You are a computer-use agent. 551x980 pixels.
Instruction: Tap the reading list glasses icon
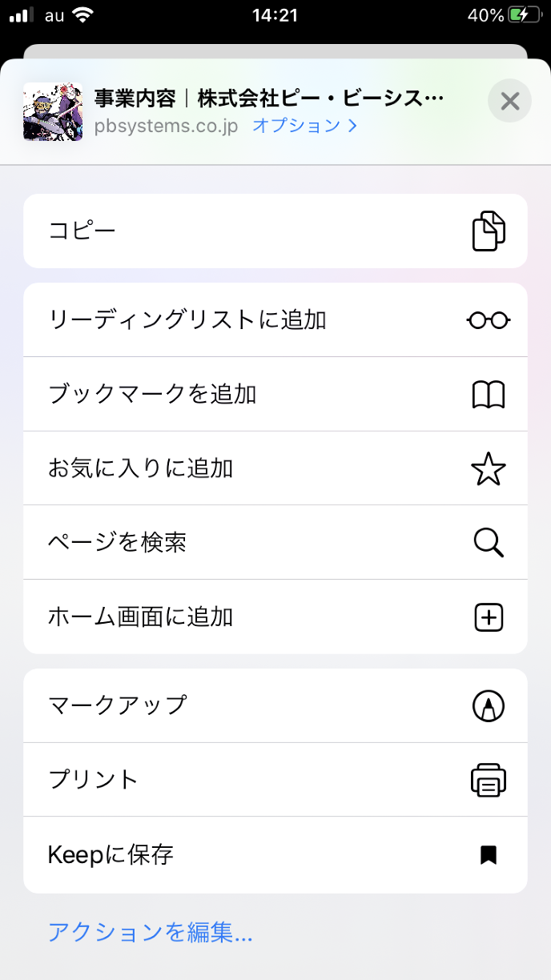[x=489, y=320]
